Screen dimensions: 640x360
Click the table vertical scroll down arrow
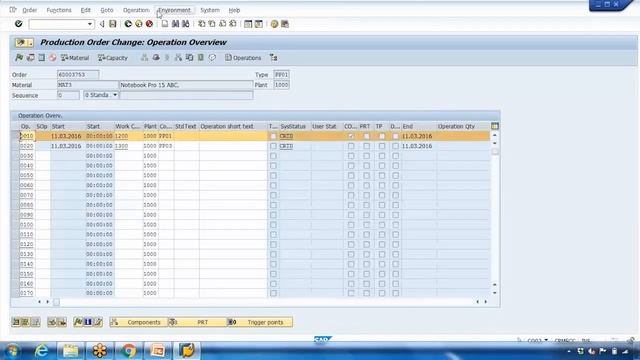495,293
